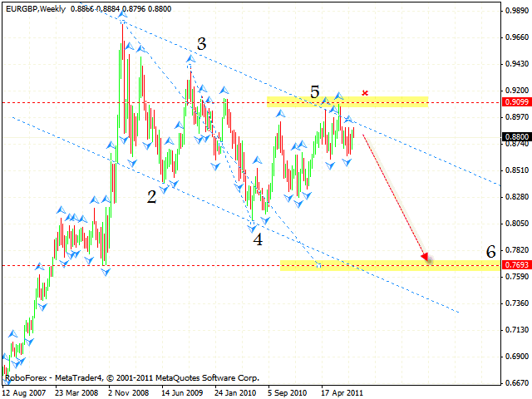Click the wave 6 target label
Image resolution: width=532 pixels, height=399 pixels.
pyautogui.click(x=491, y=250)
